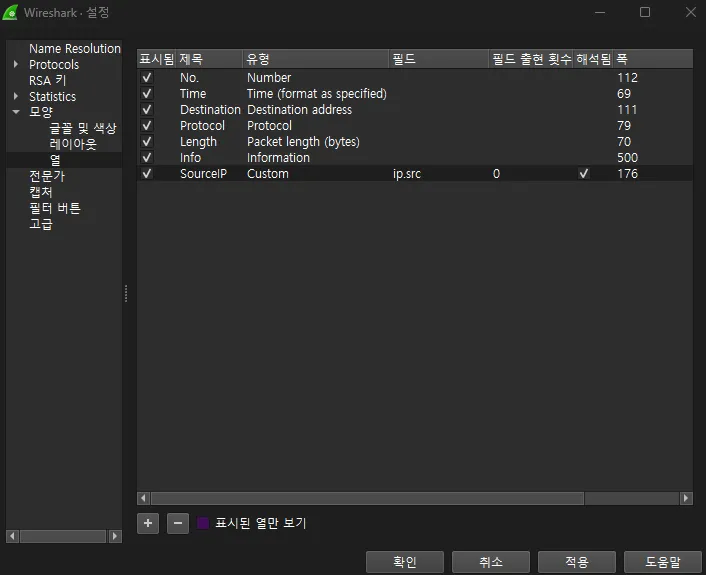
Task: Select the Packet length (bytes) cell
Action: point(303,142)
